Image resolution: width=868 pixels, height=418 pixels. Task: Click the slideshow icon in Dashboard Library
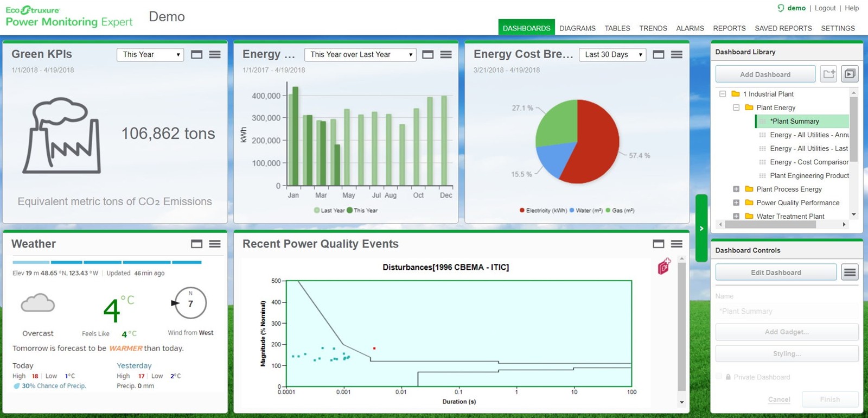(x=850, y=74)
